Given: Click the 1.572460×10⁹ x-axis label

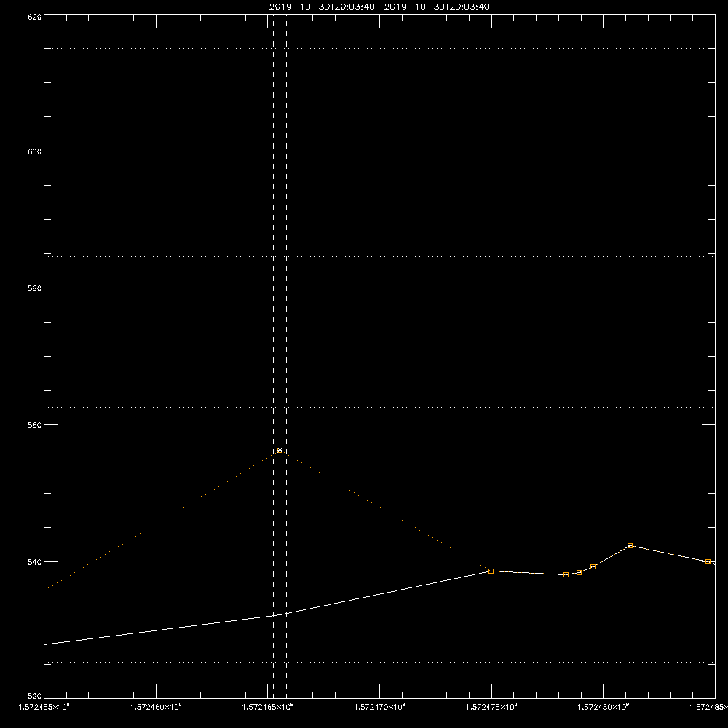Looking at the screenshot, I should (x=156, y=707).
